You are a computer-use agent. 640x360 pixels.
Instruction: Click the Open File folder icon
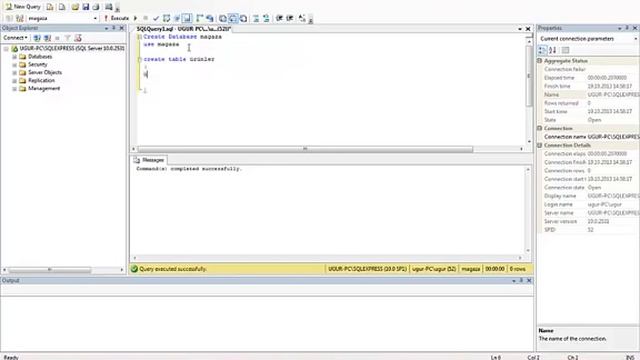(x=75, y=7)
